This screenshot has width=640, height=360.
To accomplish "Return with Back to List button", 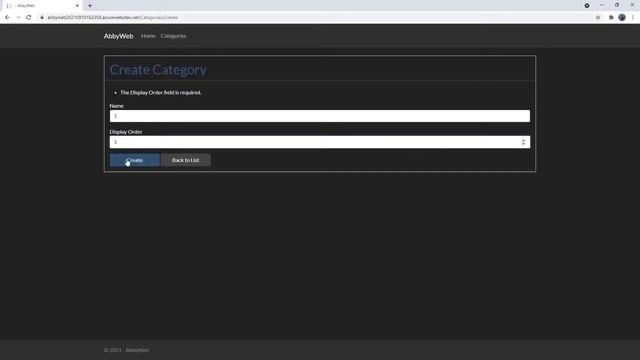I will pyautogui.click(x=186, y=160).
